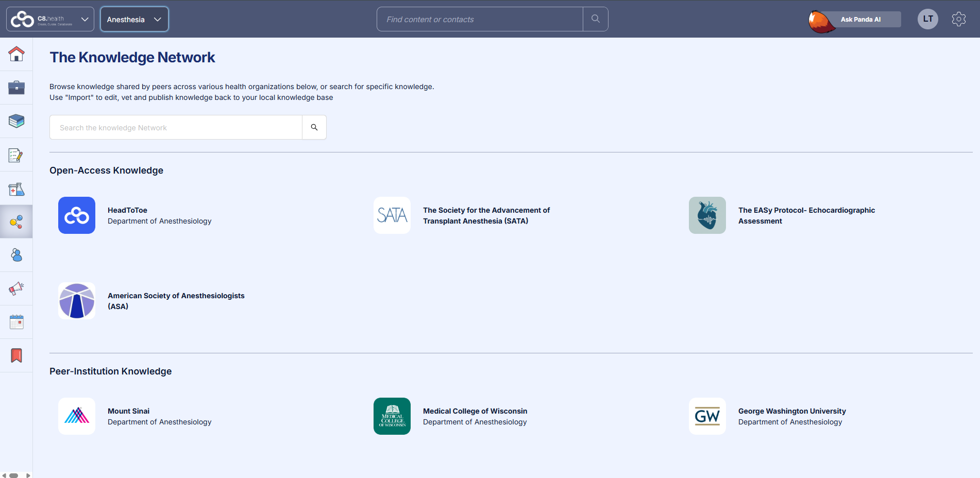Open HeadToE Department of Anesthesiology
This screenshot has width=980, height=478.
pos(159,215)
